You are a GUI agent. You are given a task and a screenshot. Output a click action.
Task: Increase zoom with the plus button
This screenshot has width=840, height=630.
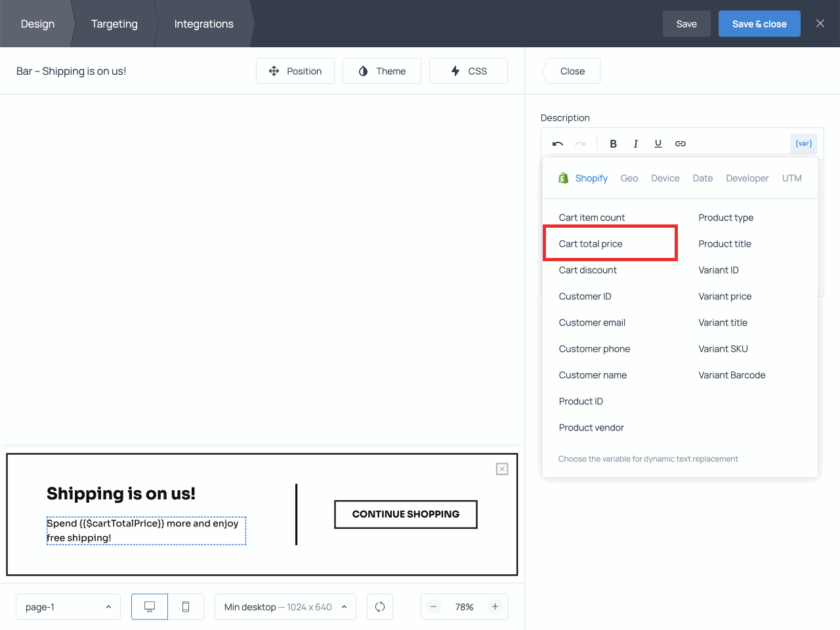coord(495,607)
